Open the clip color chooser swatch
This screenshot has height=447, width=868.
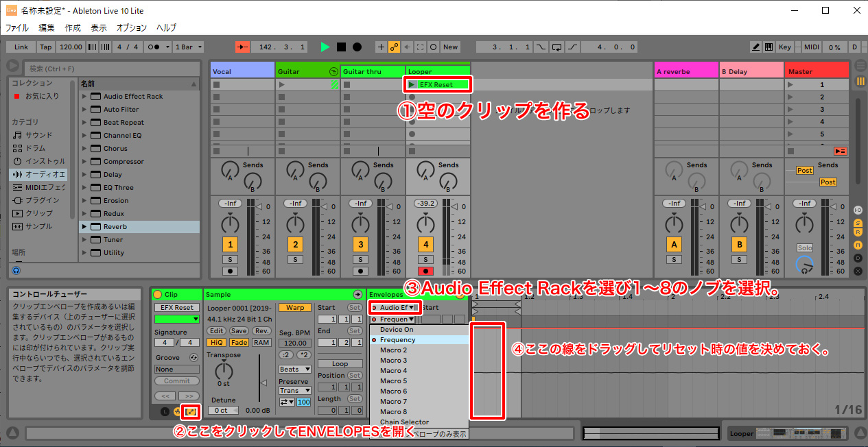point(176,319)
